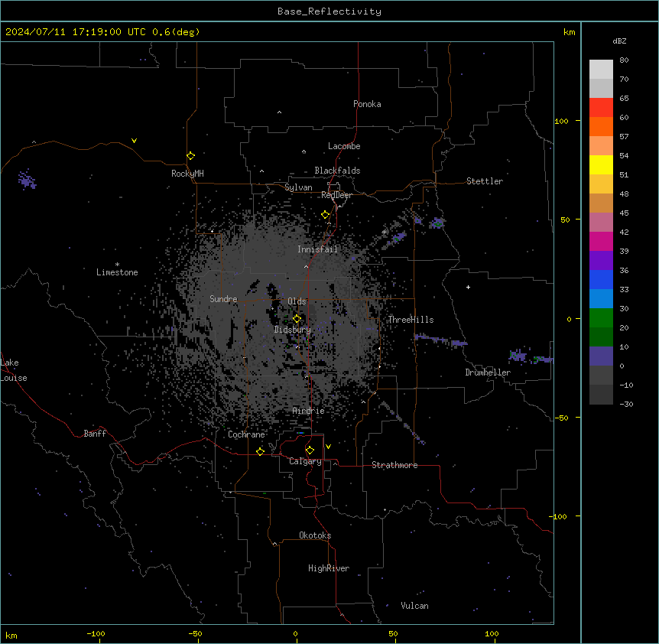This screenshot has width=659, height=644.
Task: Select the yellow diamond marker between Olds and Didsbury
Action: pyautogui.click(x=297, y=319)
